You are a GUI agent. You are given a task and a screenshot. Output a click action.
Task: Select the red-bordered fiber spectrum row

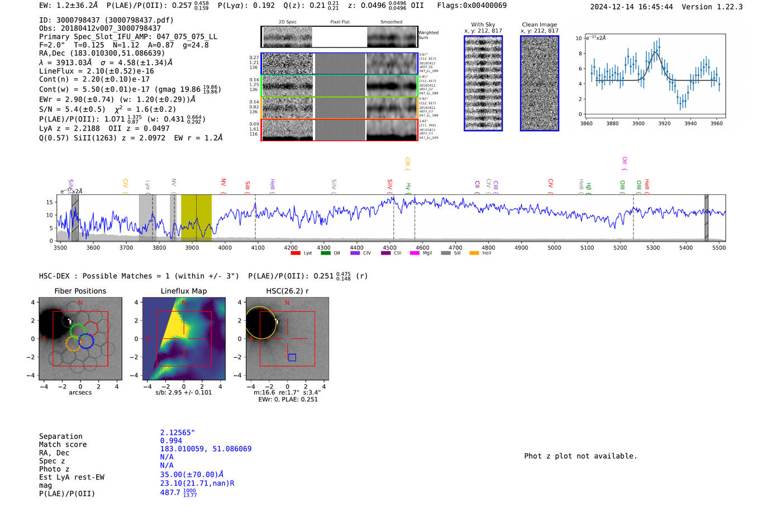[340, 130]
